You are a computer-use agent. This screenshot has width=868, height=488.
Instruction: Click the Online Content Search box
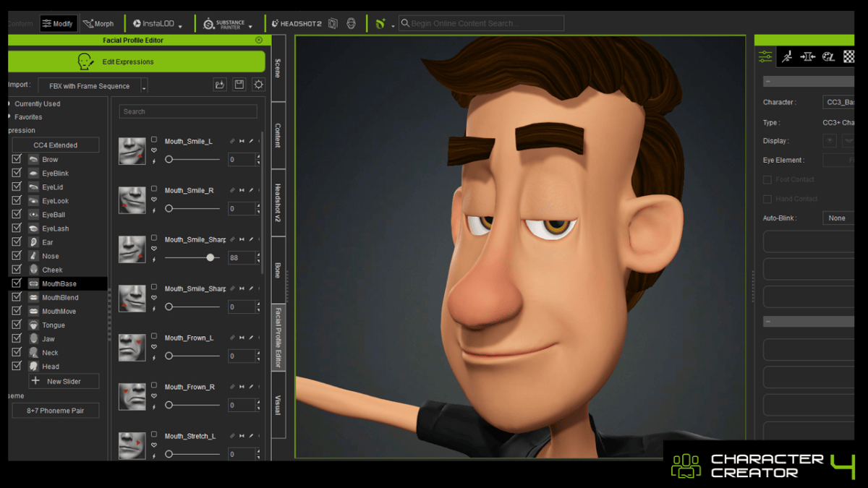(481, 24)
